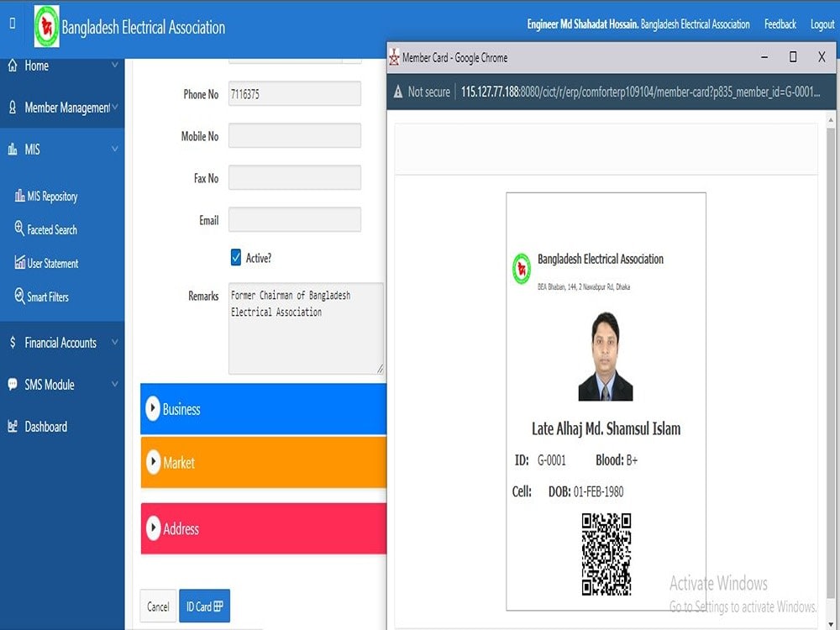The height and width of the screenshot is (630, 840).
Task: Click inside the Remarks text field
Action: point(302,328)
